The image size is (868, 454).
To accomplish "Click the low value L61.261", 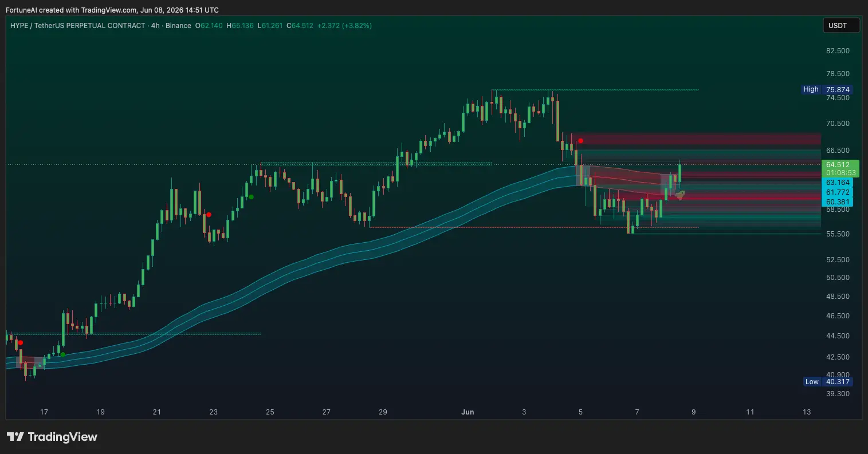I will [x=270, y=26].
